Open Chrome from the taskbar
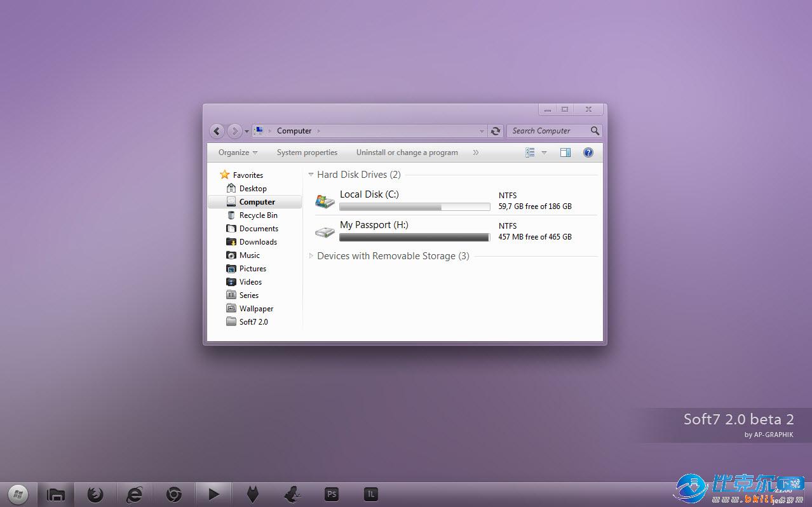Screen dimensions: 812x507 (x=173, y=494)
